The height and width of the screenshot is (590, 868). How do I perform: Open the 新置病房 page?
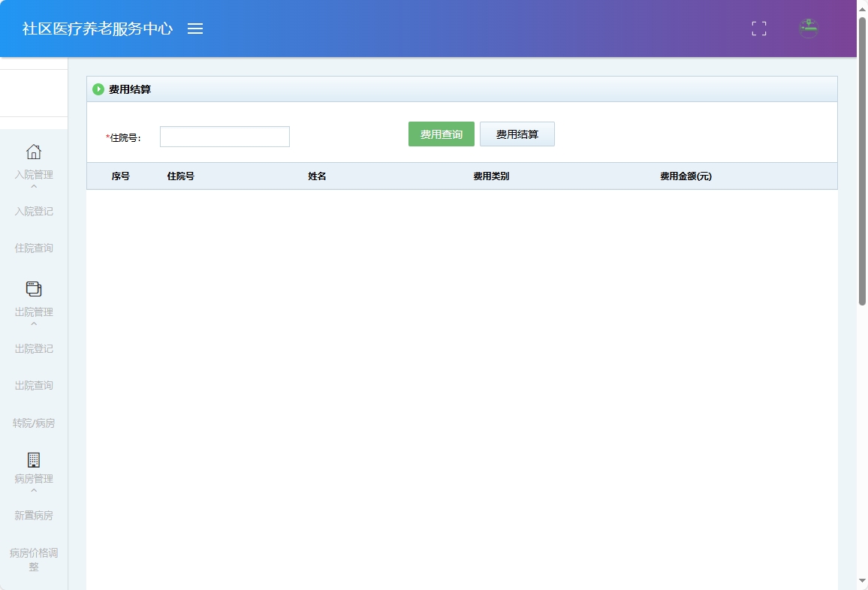(x=34, y=515)
